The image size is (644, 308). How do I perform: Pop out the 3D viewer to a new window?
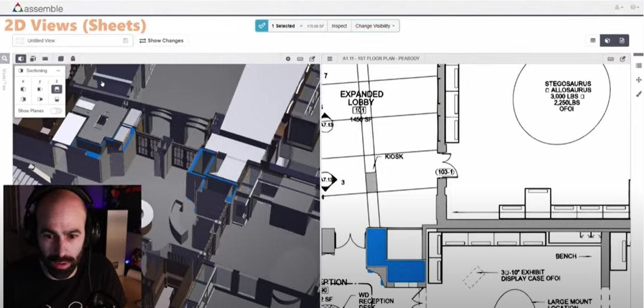coord(312,59)
